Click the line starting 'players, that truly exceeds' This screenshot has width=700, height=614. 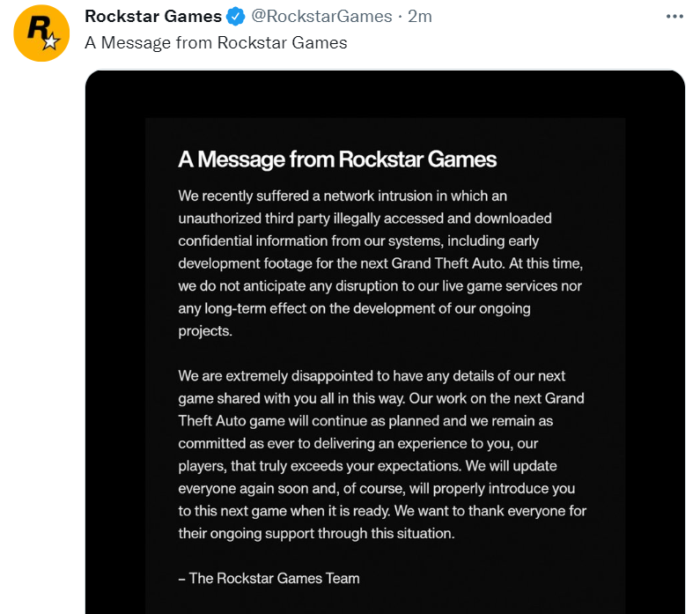click(x=367, y=466)
